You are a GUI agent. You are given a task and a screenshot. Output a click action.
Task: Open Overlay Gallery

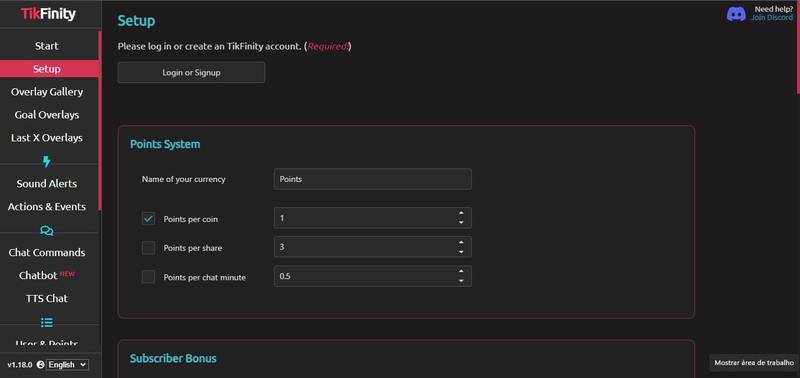point(46,92)
